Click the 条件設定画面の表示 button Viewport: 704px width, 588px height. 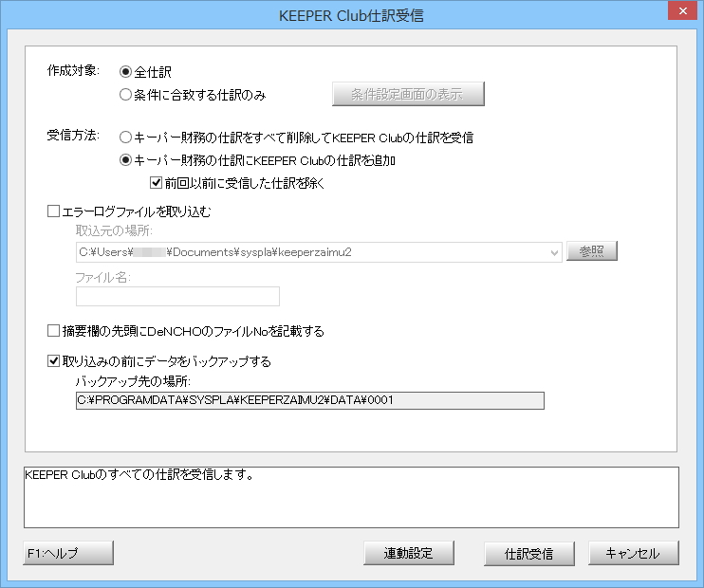[408, 94]
